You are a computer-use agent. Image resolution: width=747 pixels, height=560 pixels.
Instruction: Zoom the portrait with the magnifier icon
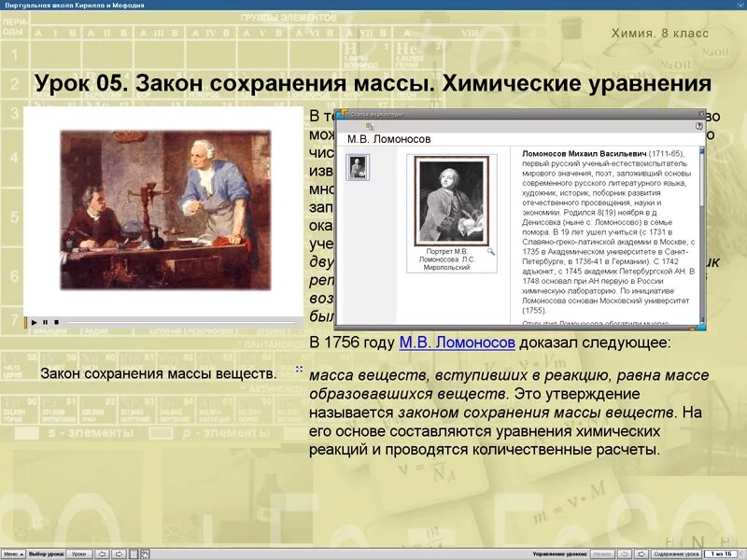pyautogui.click(x=491, y=251)
